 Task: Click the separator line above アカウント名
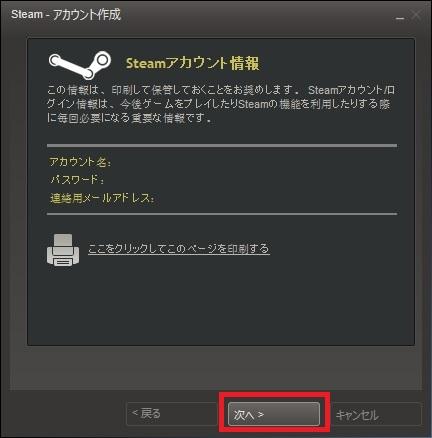pyautogui.click(x=222, y=146)
